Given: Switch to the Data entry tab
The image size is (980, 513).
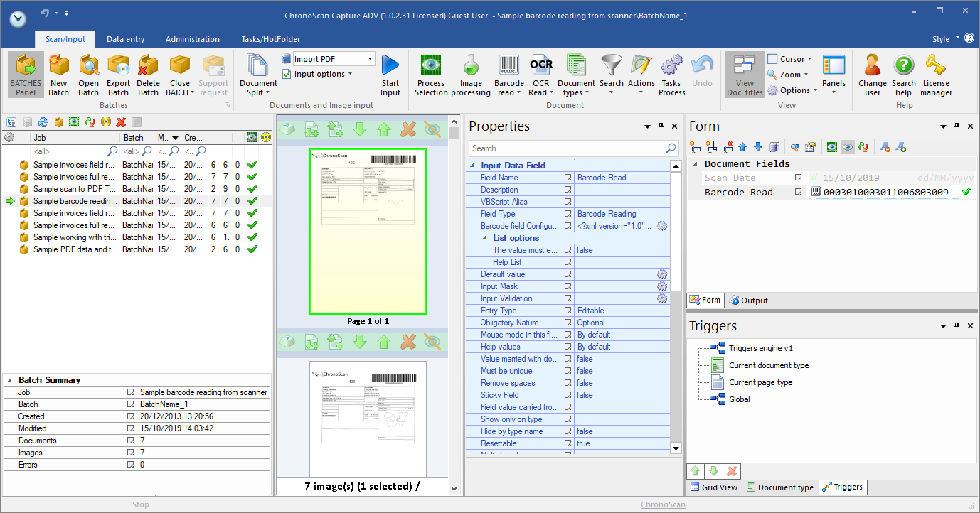Looking at the screenshot, I should point(125,39).
